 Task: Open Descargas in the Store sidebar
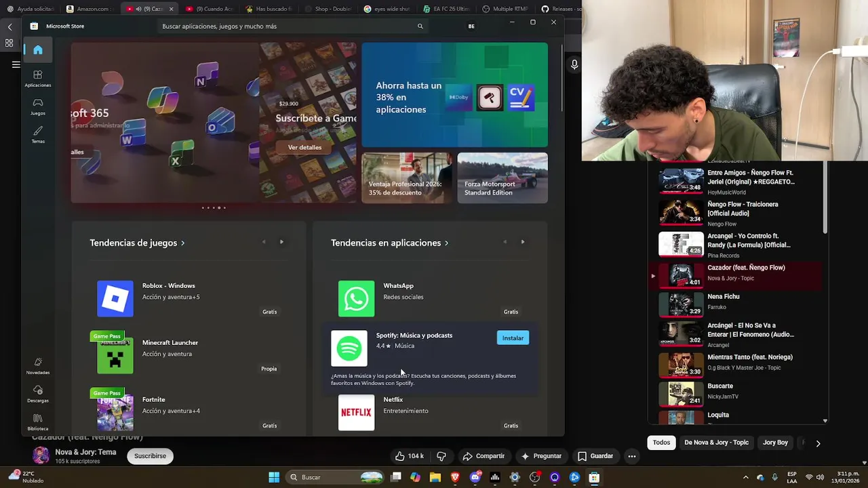click(38, 394)
